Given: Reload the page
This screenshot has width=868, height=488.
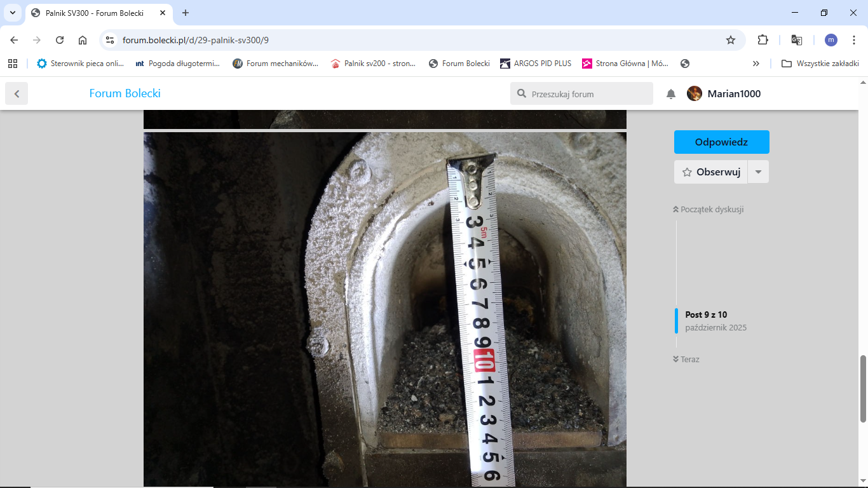Looking at the screenshot, I should point(60,40).
